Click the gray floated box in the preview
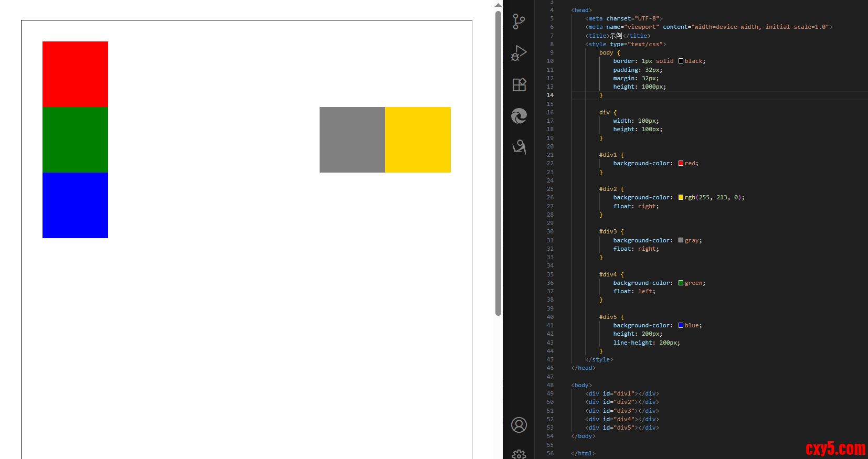This screenshot has width=868, height=459. (x=352, y=140)
